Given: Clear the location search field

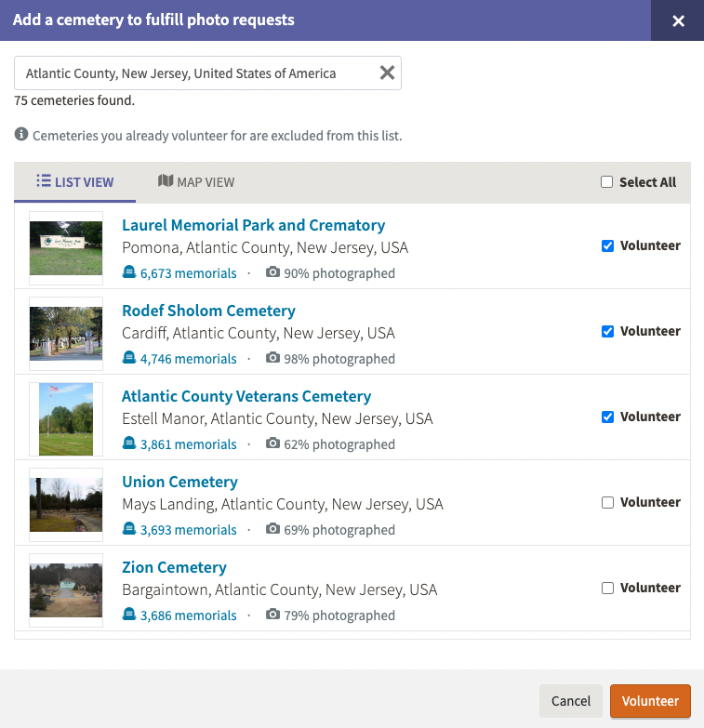Looking at the screenshot, I should (387, 73).
